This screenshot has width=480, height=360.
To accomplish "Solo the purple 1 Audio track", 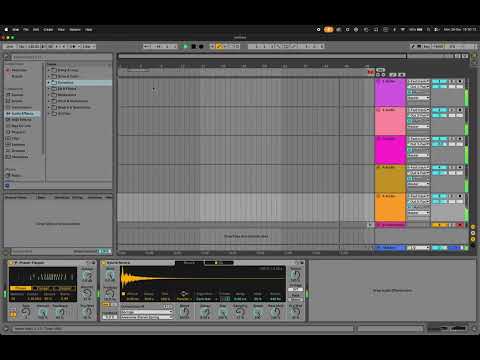I will [x=452, y=81].
